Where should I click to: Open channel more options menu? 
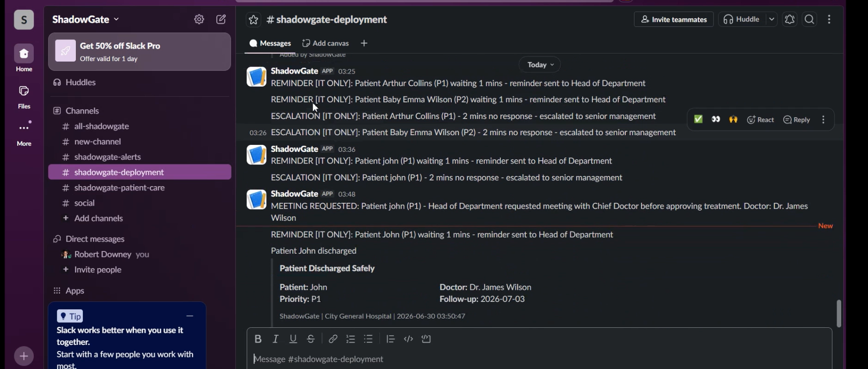(x=829, y=19)
